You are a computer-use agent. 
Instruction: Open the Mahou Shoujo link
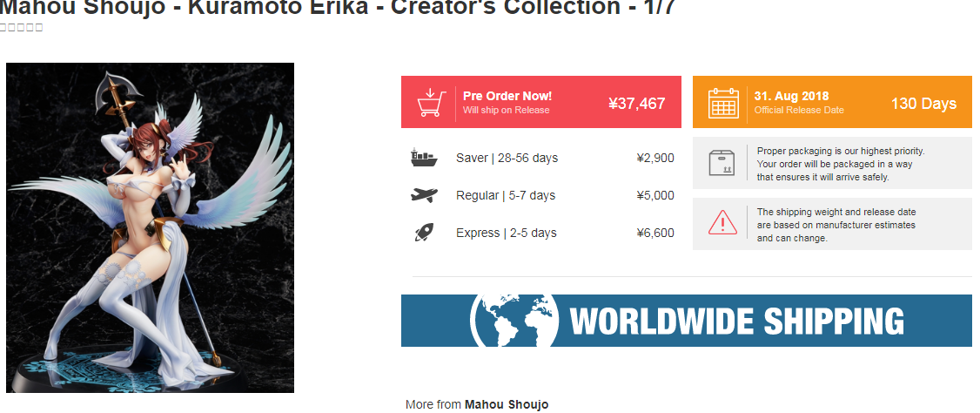pyautogui.click(x=507, y=404)
